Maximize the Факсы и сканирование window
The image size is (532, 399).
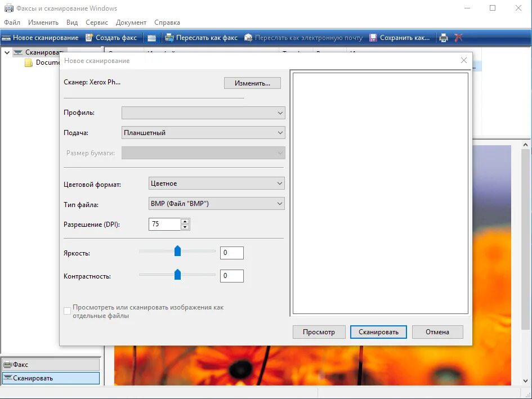[493, 8]
